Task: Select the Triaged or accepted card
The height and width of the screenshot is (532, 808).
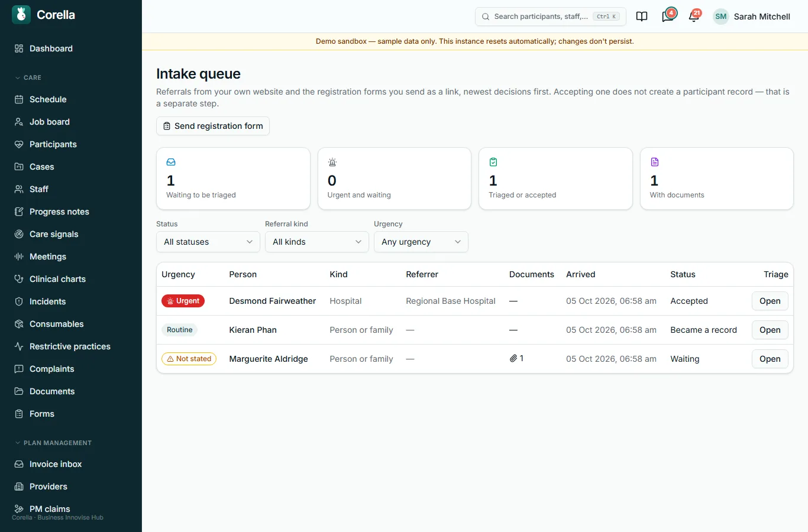Action: tap(555, 179)
